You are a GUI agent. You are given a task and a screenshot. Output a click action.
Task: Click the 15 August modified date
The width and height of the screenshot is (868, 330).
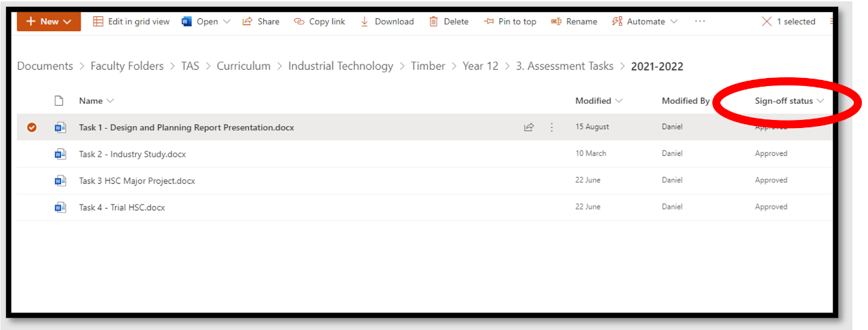pos(592,127)
